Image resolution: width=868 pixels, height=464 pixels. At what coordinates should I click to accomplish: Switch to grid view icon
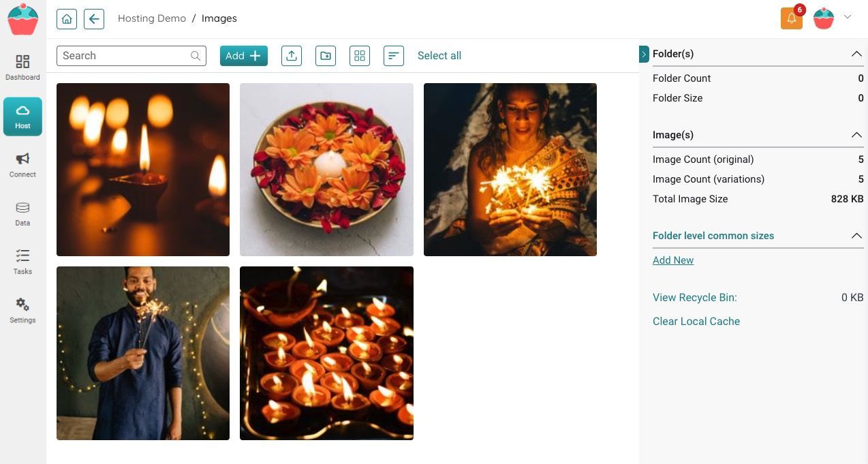(360, 56)
